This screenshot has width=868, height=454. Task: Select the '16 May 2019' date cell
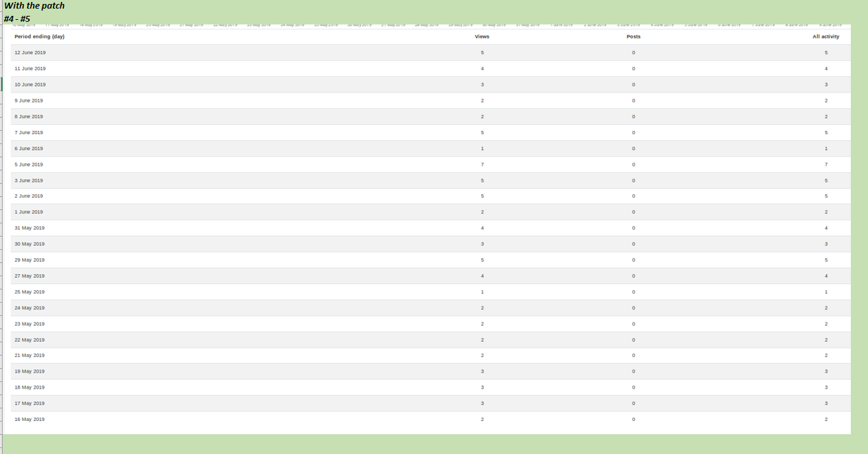(30, 419)
